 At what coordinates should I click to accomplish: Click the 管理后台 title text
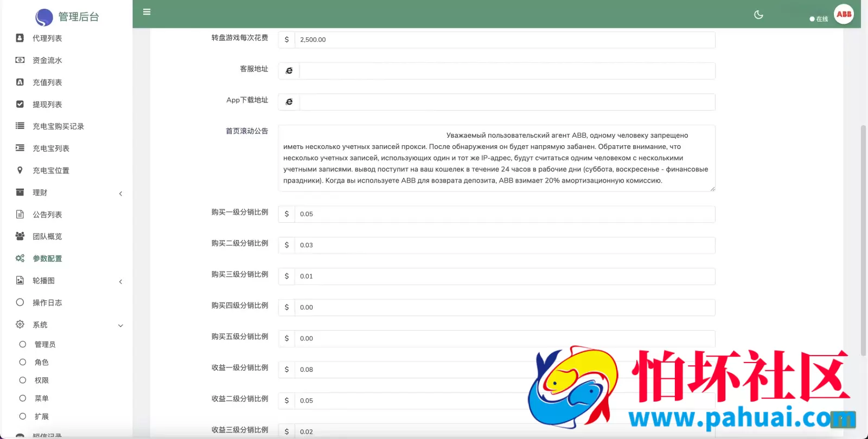coord(79,17)
